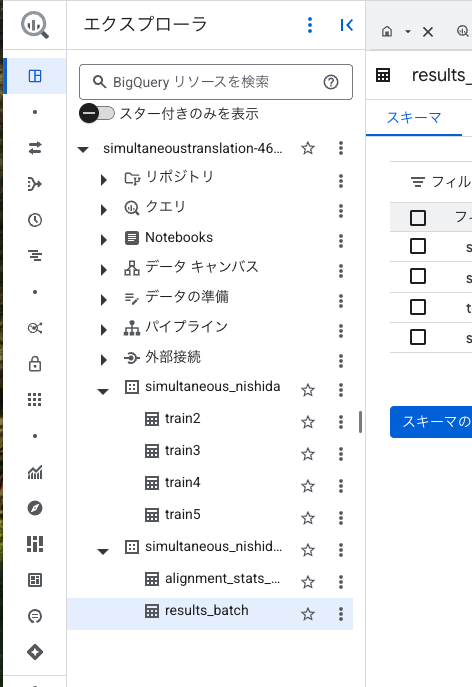This screenshot has width=472, height=687.
Task: Select the results_batch table
Action: click(x=206, y=611)
